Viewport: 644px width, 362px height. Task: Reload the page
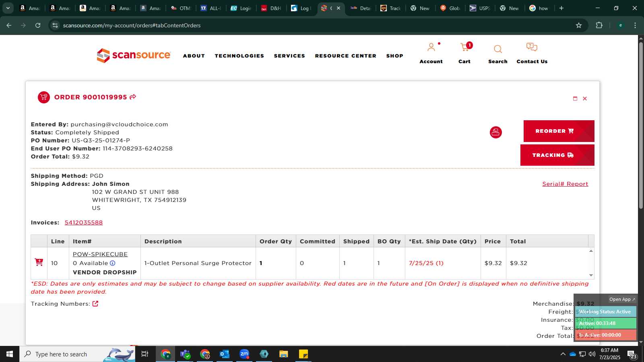[x=38, y=25]
